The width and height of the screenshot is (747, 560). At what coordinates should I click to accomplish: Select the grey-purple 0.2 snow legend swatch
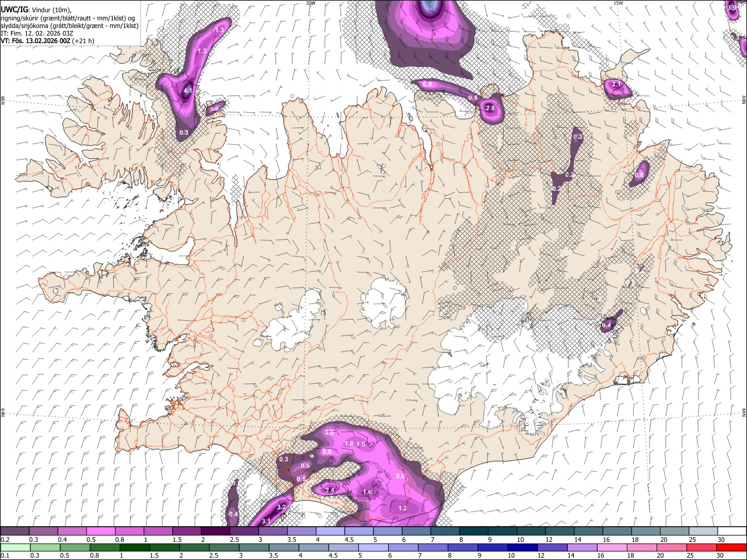coord(15,531)
